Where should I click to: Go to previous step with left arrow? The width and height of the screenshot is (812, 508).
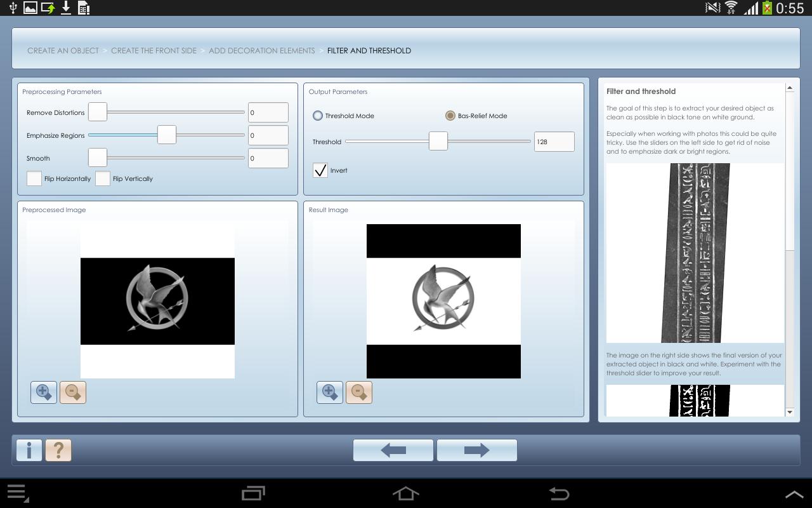click(393, 450)
